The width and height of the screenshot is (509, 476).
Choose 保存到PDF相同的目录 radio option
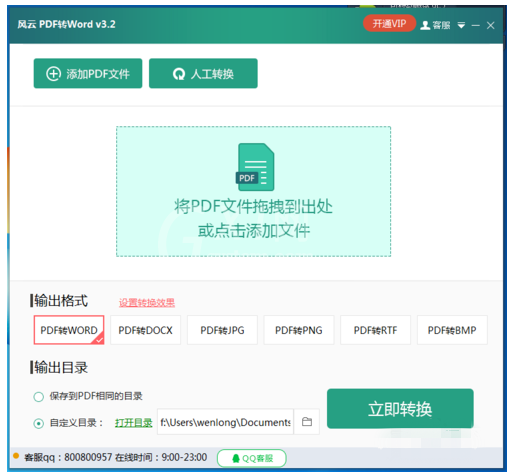[x=39, y=397]
